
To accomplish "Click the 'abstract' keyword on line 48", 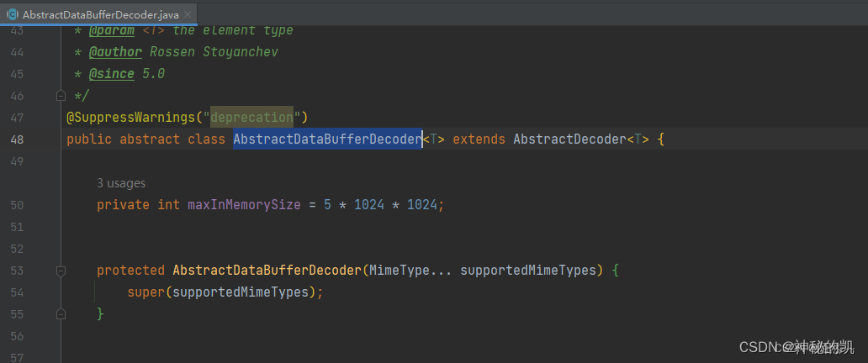I will [150, 139].
